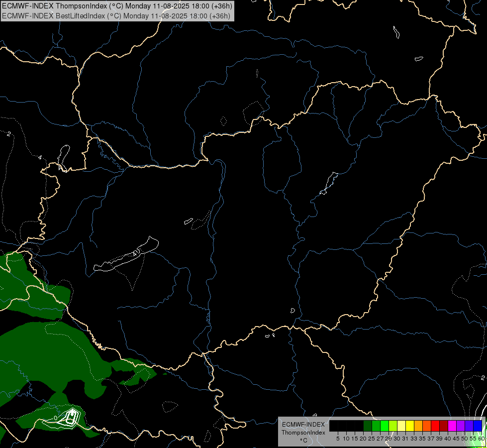The height and width of the screenshot is (448, 487).
Task: Select the bright green 27–29 legend swatch
Action: pos(385,426)
